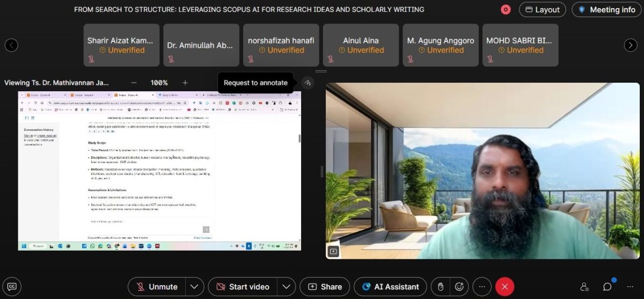644x299 pixels.
Task: Open more options in control bar
Action: 482,287
